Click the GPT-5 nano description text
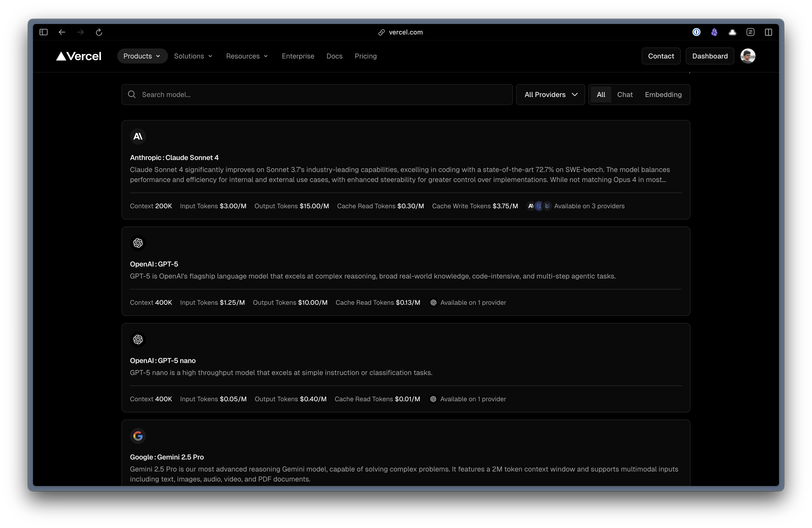 (281, 372)
